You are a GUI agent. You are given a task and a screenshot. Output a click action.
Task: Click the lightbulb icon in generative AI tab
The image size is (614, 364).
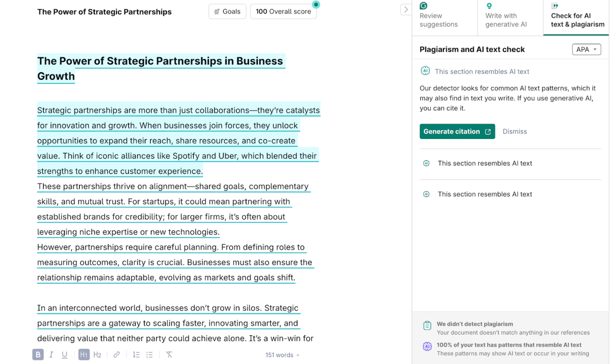pos(489,6)
